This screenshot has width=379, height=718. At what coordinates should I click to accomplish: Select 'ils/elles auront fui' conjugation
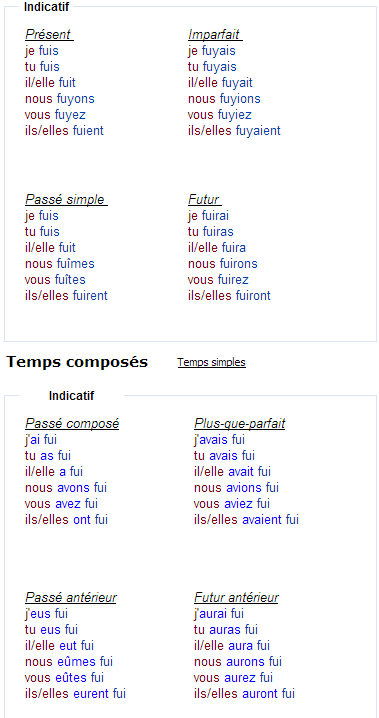[244, 693]
